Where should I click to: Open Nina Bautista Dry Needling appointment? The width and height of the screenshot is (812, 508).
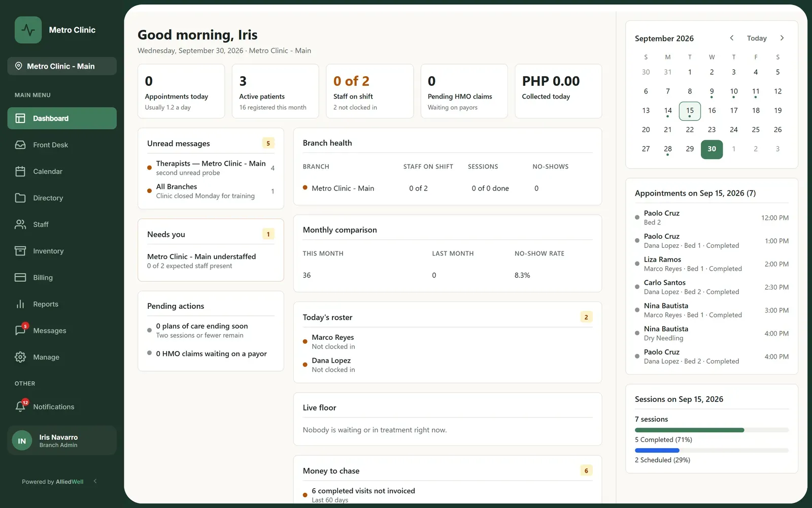(712, 333)
